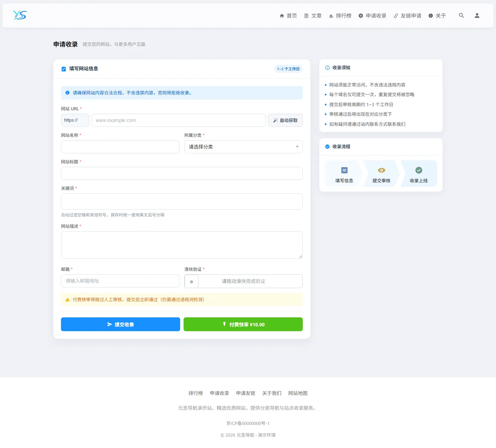This screenshot has width=496, height=448.
Task: Open footer link 排行榜
Action: pyautogui.click(x=196, y=393)
